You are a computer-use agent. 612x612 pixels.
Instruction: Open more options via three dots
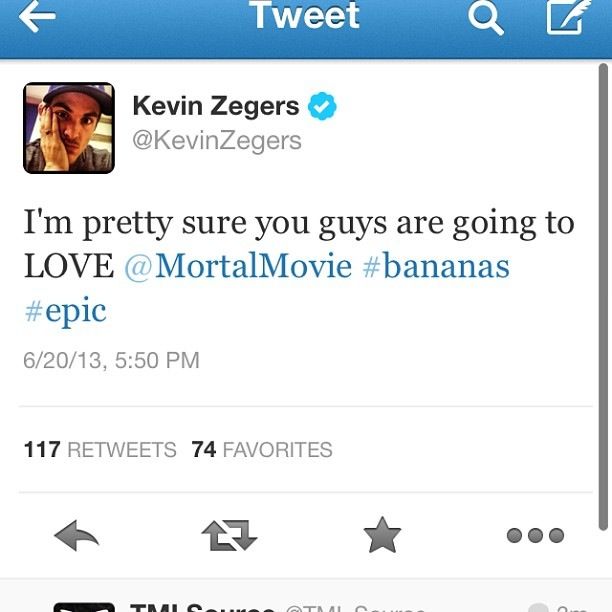[535, 535]
